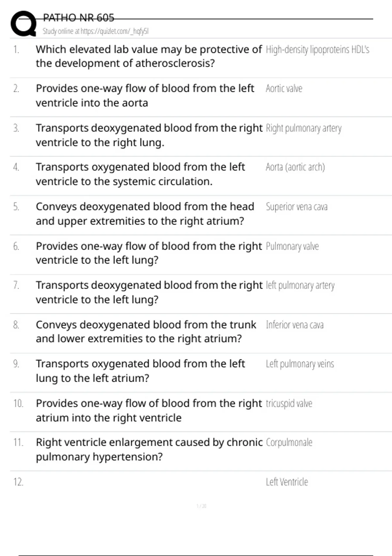Click the question about chronic pulmonary hypertension
This screenshot has height=556, width=392.
[149, 449]
